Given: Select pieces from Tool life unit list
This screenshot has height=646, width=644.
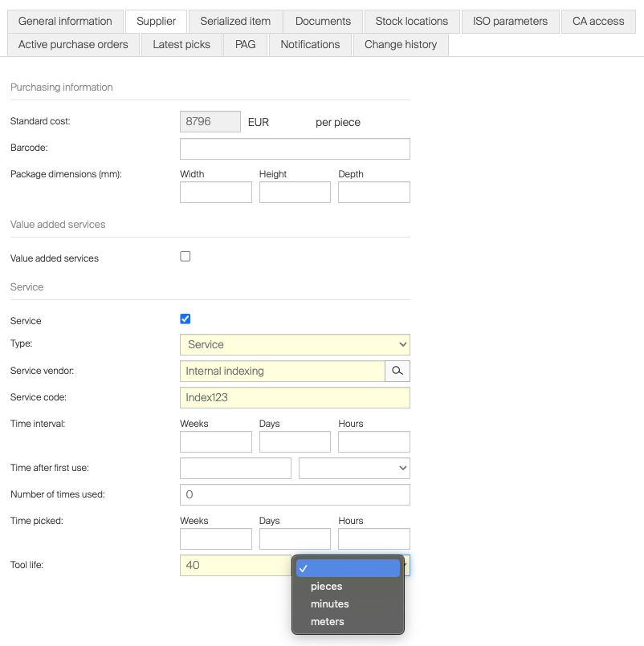Looking at the screenshot, I should click(327, 587).
